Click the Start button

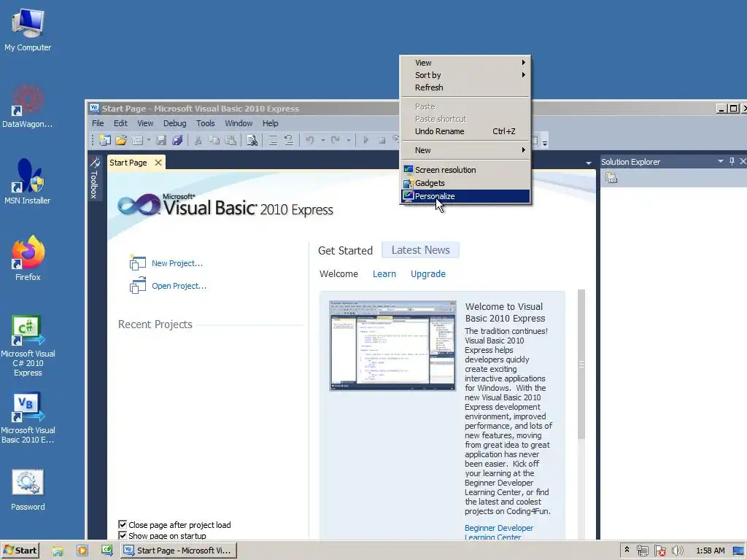(x=20, y=551)
